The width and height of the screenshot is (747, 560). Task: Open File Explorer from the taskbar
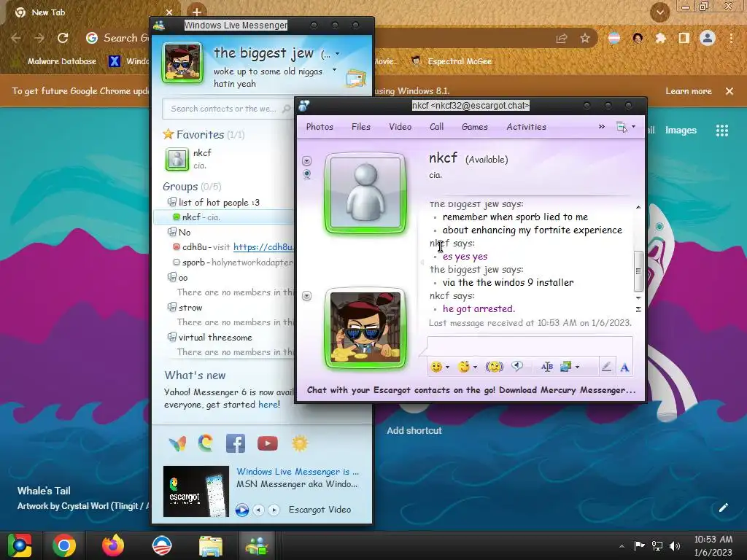point(211,545)
